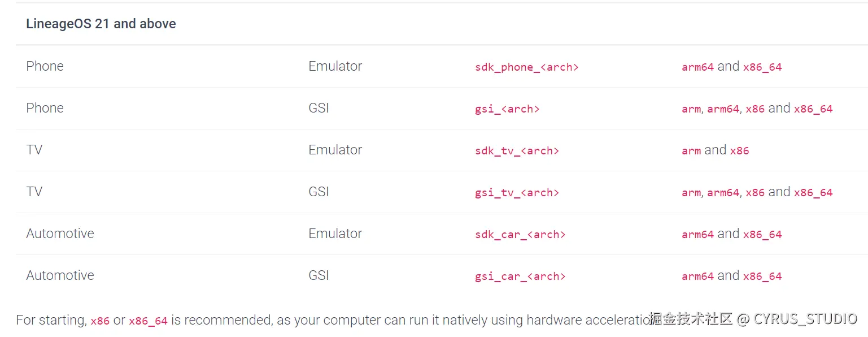Click red x86_64 code in footer sentence
The image size is (868, 337).
coord(148,321)
